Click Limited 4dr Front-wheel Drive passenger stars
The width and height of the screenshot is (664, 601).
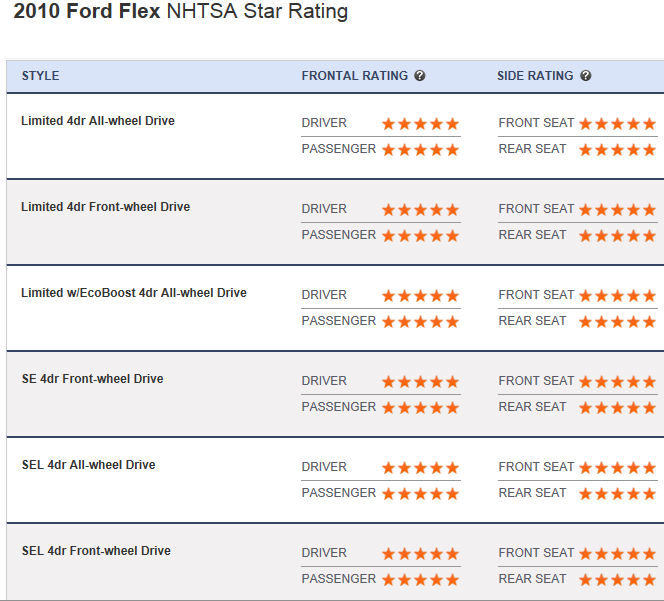(x=420, y=236)
